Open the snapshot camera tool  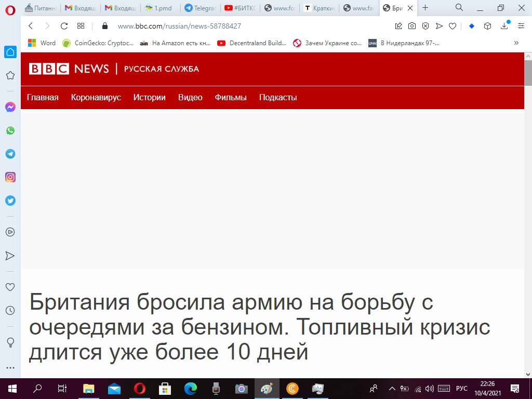point(412,26)
